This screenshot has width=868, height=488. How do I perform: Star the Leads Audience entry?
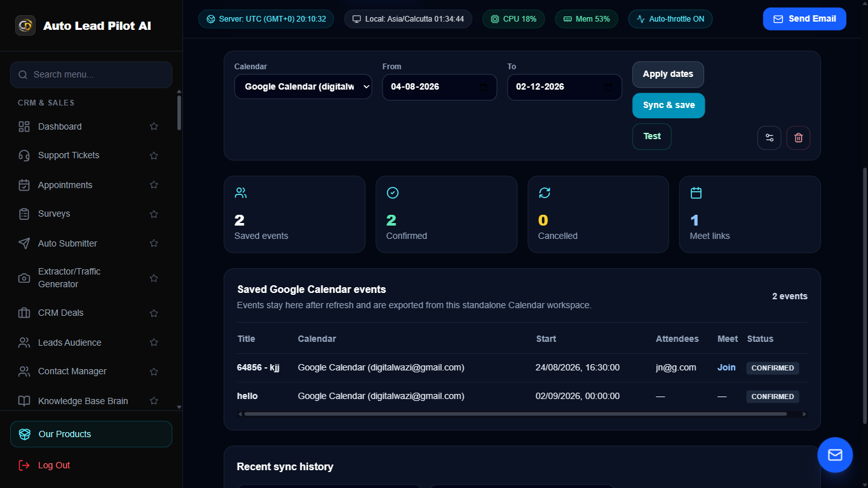pos(154,342)
